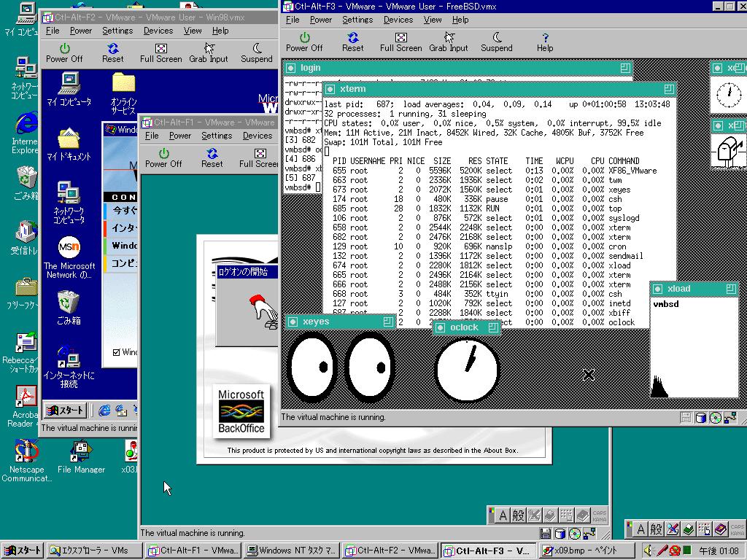This screenshot has width=747, height=560.
Task: Switch to the エクスプローラ - VMs taskbar button
Action: [95, 551]
